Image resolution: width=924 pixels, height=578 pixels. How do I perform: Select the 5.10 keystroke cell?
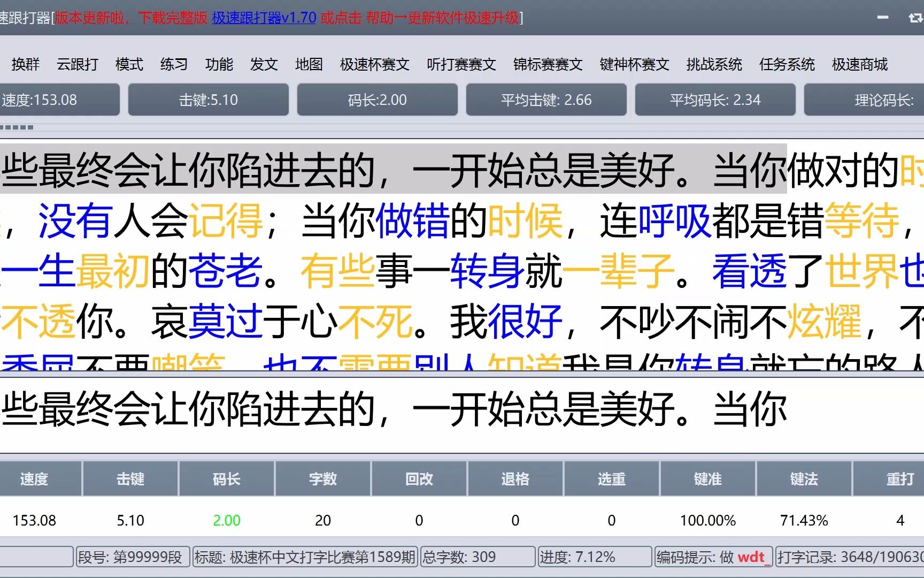pyautogui.click(x=130, y=520)
